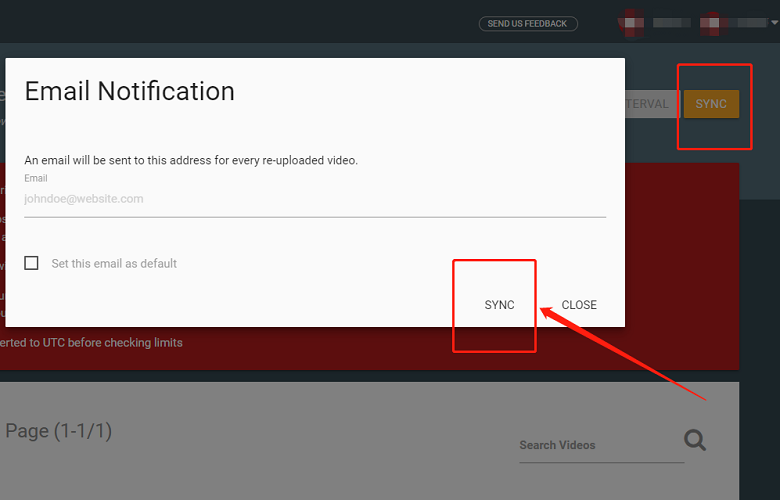Click SYNC in the Email Notification dialog
Viewport: 780px width, 500px height.
[x=499, y=305]
